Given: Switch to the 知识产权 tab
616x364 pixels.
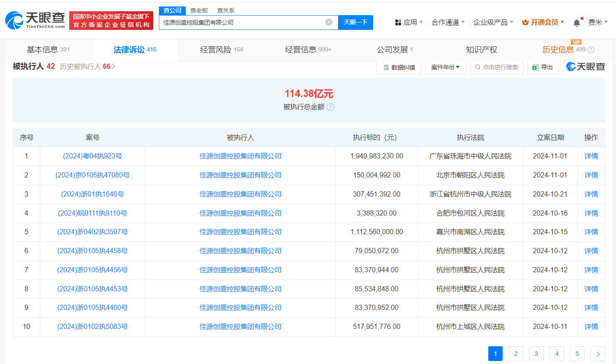Looking at the screenshot, I should click(x=481, y=50).
